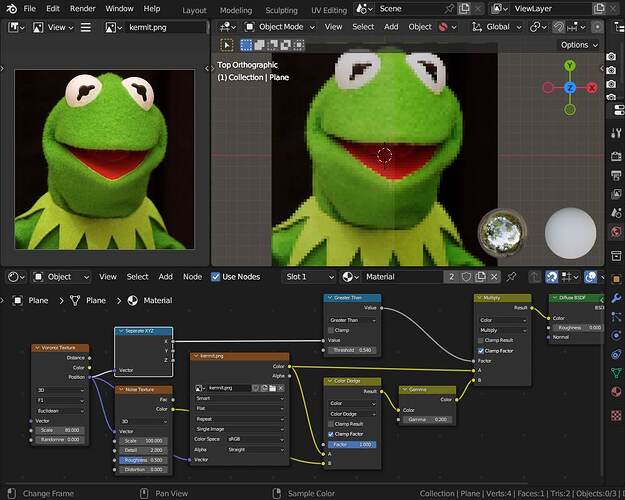Toggle Clamp Factor on Multiply node
Screen dimensions: 625x500
pyautogui.click(x=481, y=351)
